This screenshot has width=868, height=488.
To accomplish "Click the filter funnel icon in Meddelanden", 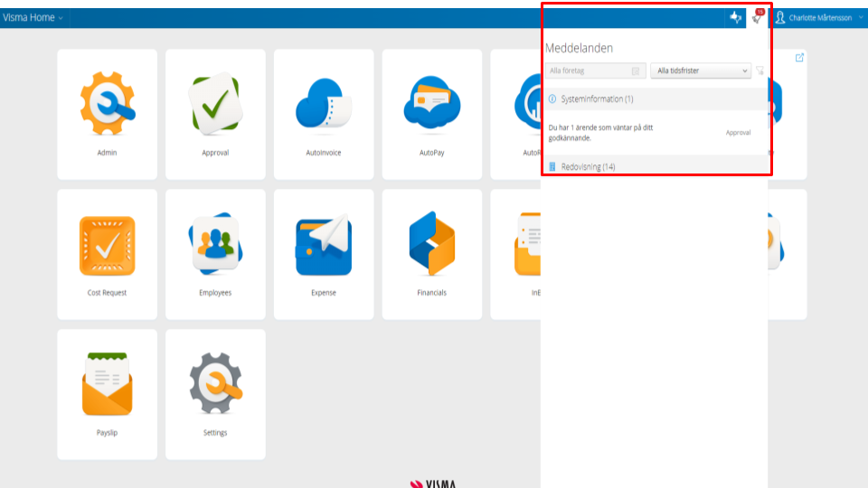I will (x=760, y=70).
